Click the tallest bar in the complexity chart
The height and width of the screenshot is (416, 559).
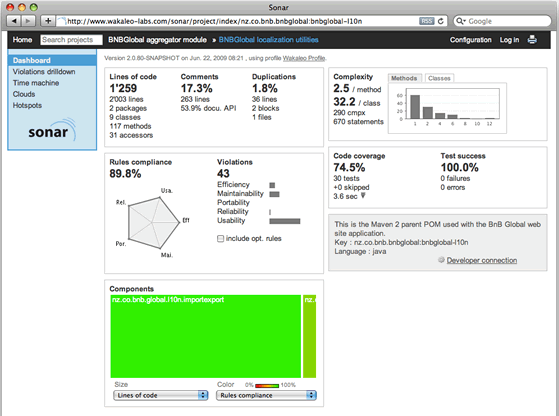point(415,107)
